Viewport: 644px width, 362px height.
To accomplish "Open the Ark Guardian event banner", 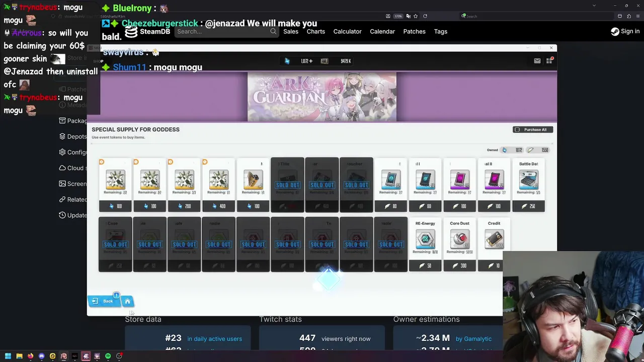I will tap(322, 97).
